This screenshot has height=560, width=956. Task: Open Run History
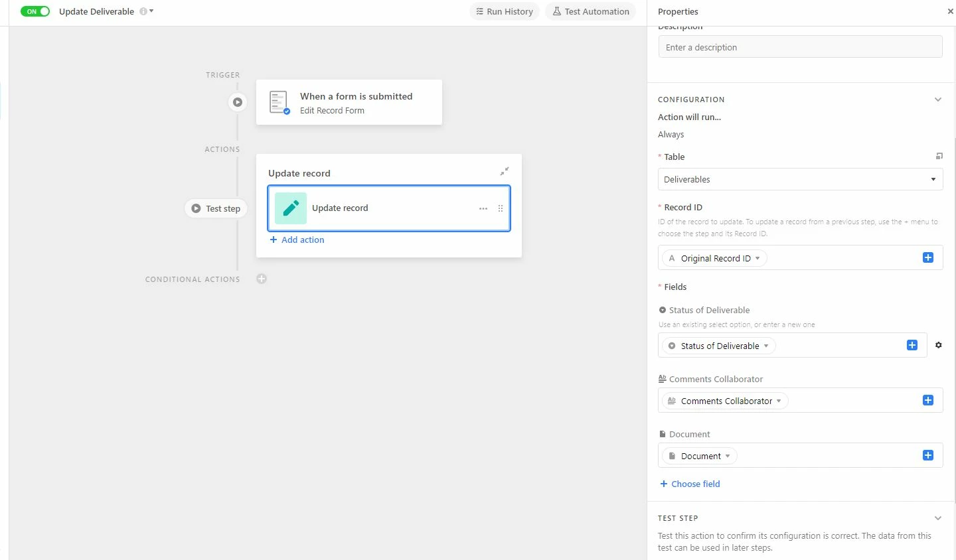(x=505, y=11)
